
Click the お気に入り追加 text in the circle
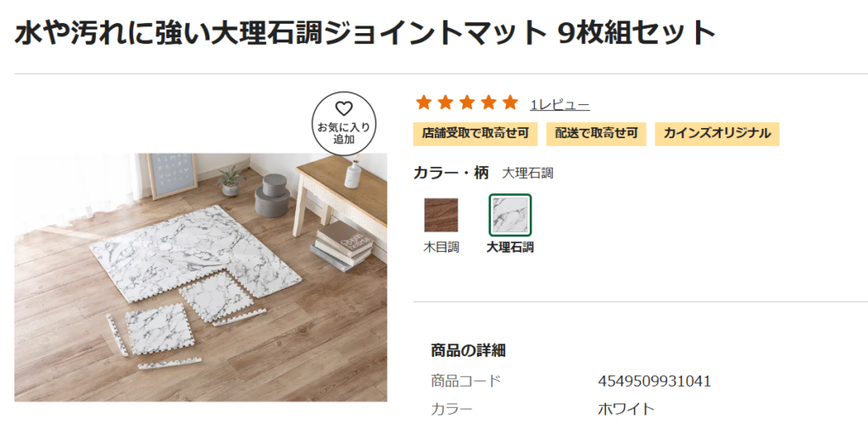343,133
